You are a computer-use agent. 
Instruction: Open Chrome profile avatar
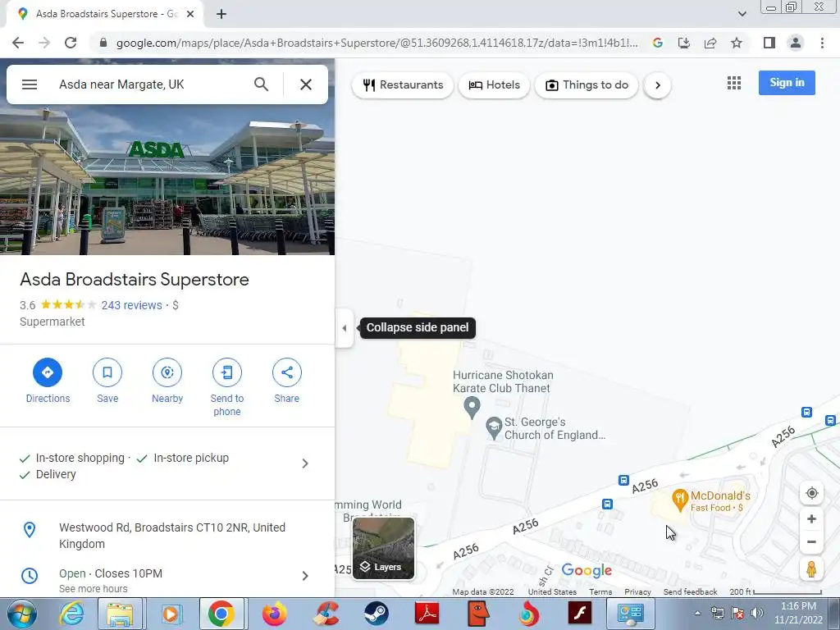point(796,43)
